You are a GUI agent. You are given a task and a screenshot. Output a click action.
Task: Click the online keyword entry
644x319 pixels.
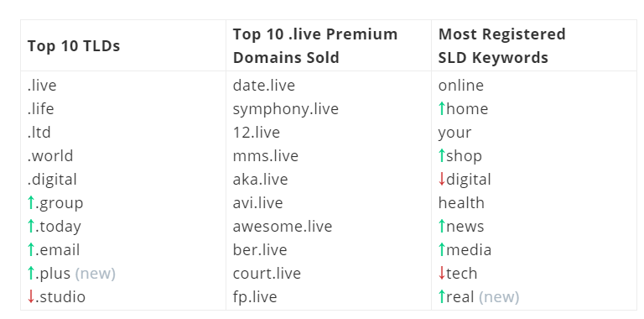(x=461, y=85)
